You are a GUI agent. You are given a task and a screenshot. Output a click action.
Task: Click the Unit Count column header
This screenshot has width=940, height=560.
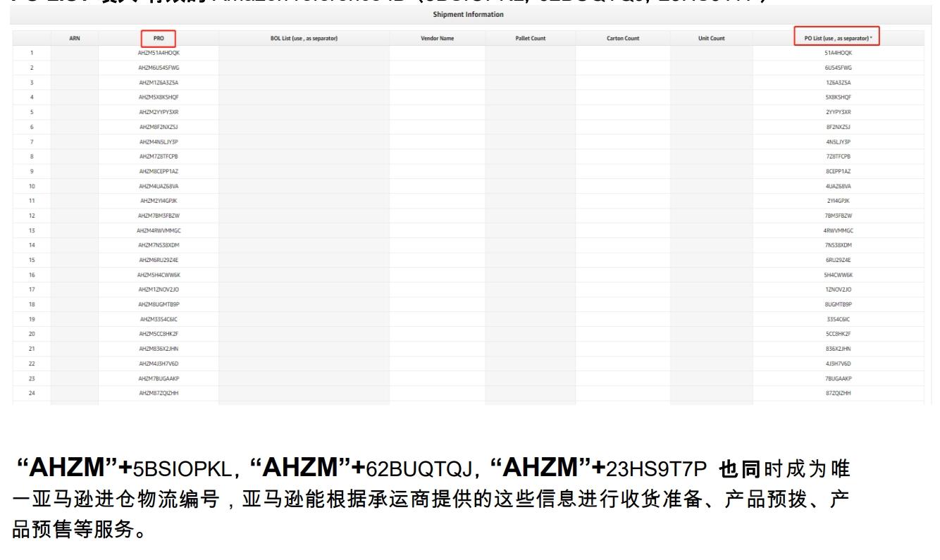(x=711, y=38)
